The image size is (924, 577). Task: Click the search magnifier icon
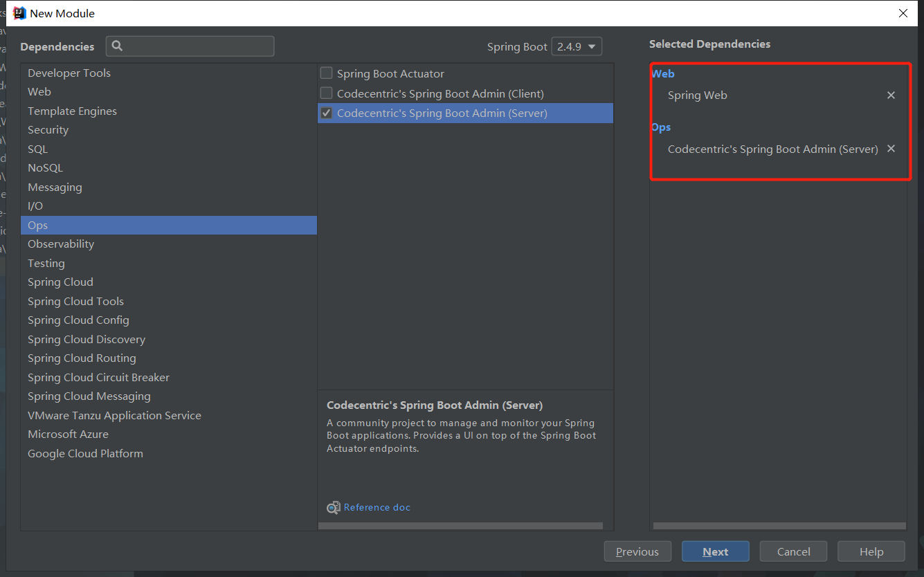117,46
